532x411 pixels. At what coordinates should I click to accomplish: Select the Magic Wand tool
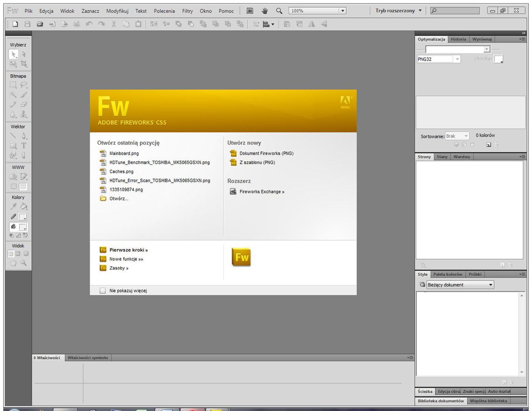[13, 95]
